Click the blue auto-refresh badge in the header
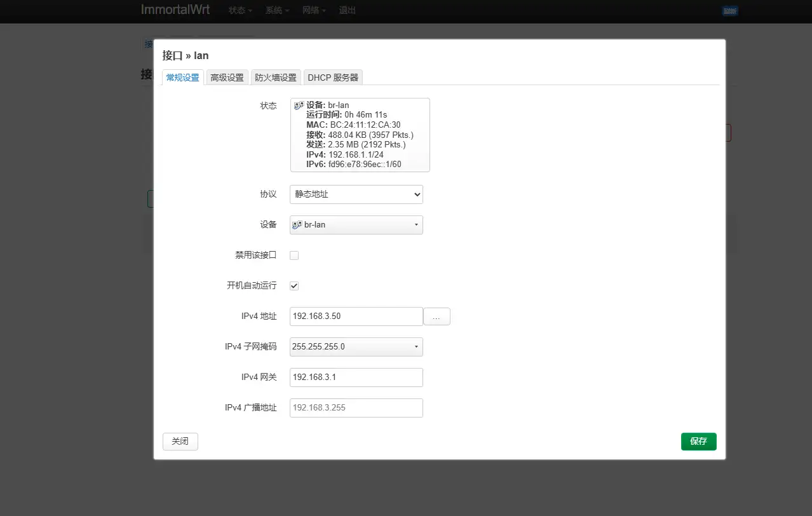 [729, 11]
